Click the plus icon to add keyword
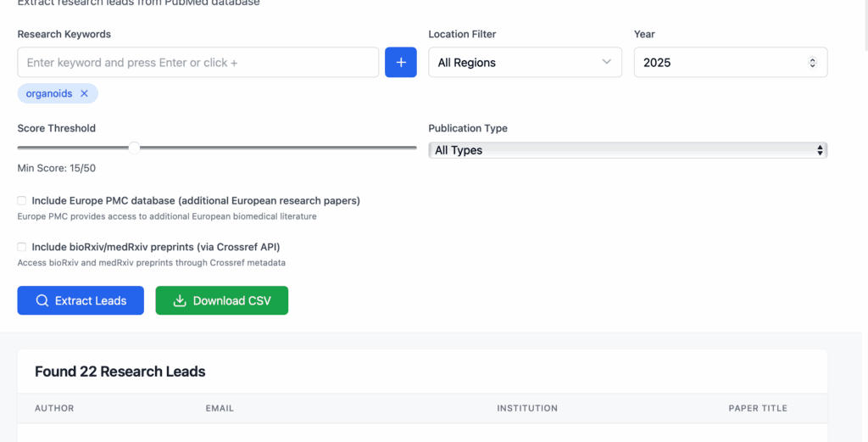The image size is (868, 442). coord(401,63)
